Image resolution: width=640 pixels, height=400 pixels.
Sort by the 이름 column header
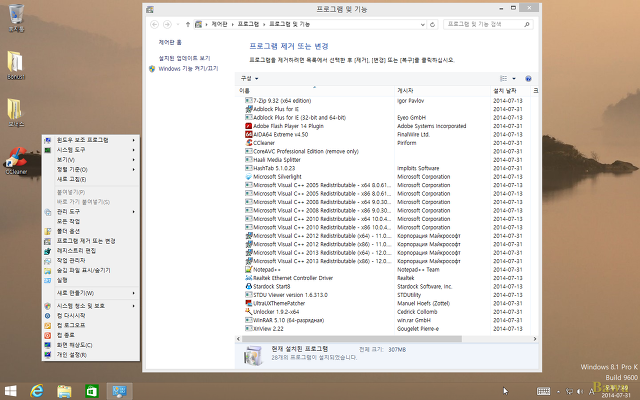(x=316, y=90)
